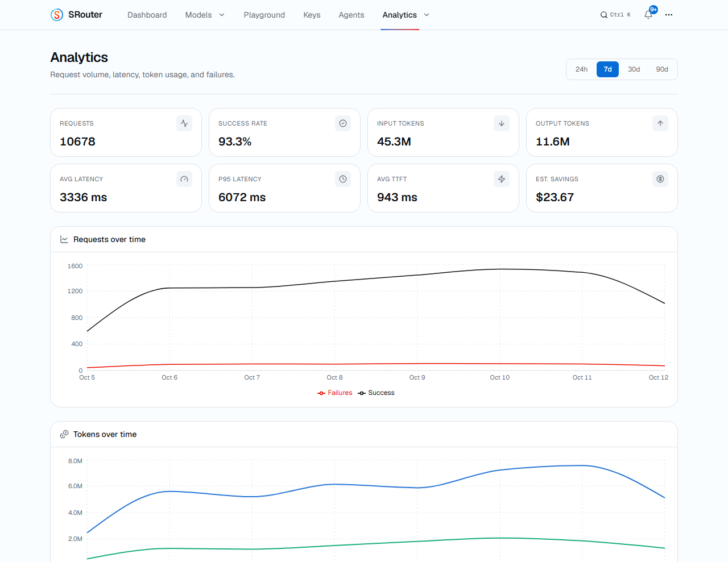The image size is (728, 562).
Task: Click the Success Rate check icon
Action: click(x=343, y=123)
